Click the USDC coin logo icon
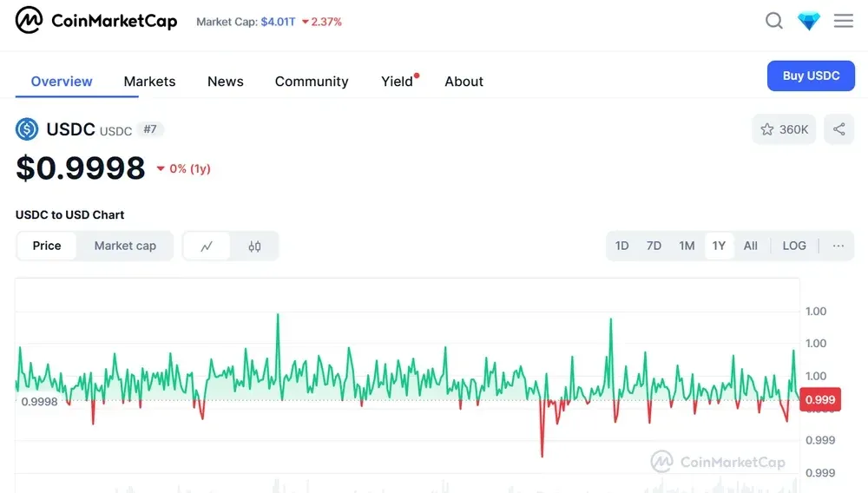 pyautogui.click(x=27, y=129)
